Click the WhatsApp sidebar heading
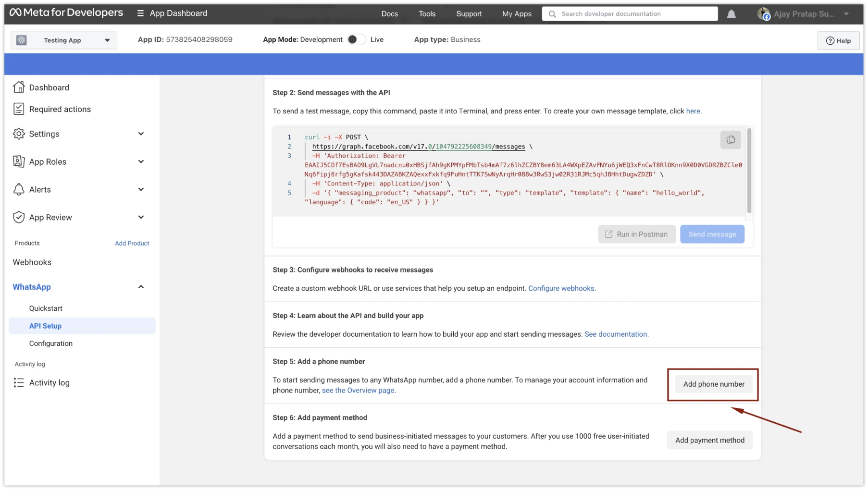The width and height of the screenshot is (868, 490). click(x=32, y=287)
